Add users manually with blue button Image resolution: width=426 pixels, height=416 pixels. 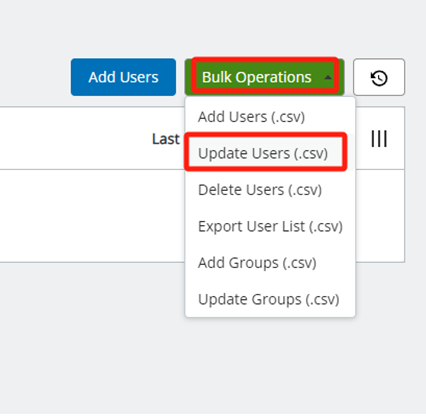(x=123, y=77)
